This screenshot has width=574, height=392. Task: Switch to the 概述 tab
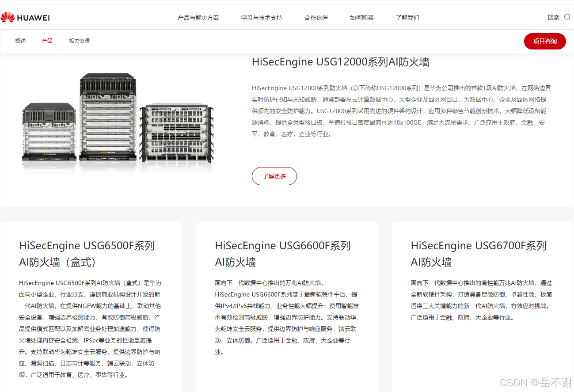pyautogui.click(x=20, y=41)
